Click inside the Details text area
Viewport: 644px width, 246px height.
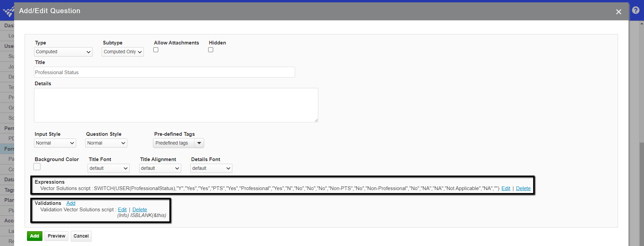(176, 105)
